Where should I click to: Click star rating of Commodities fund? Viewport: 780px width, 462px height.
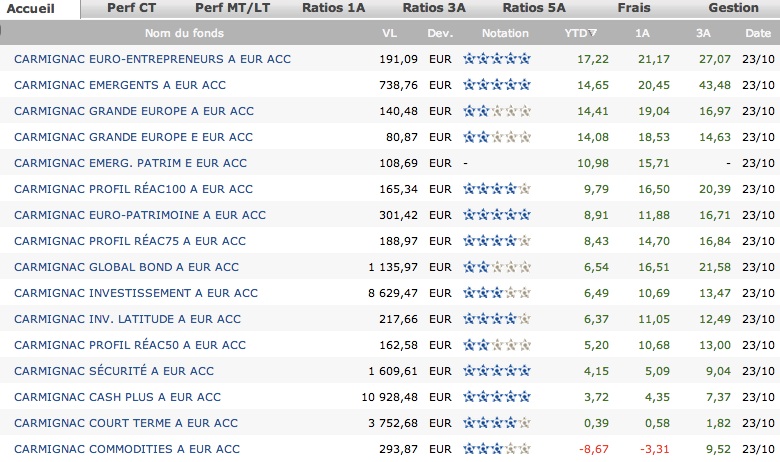pyautogui.click(x=497, y=449)
